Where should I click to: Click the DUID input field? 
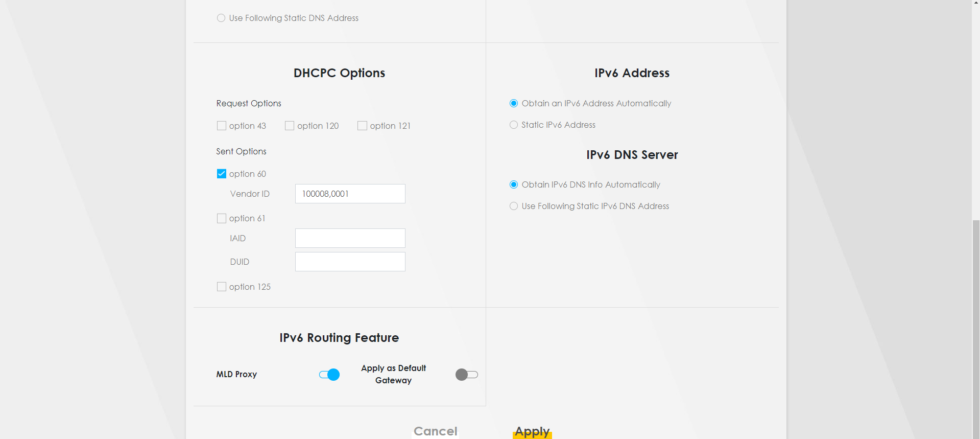click(350, 262)
